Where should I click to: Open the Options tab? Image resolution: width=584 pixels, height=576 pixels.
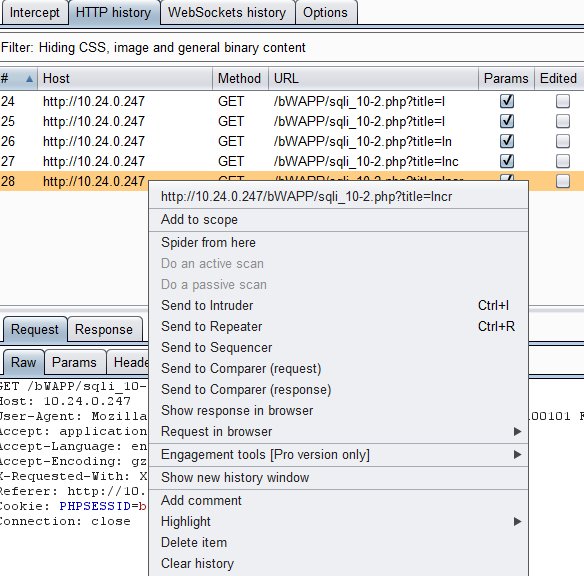pos(326,12)
